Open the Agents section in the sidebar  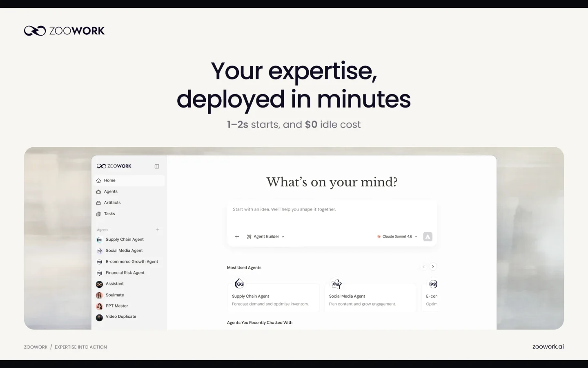pos(129,191)
